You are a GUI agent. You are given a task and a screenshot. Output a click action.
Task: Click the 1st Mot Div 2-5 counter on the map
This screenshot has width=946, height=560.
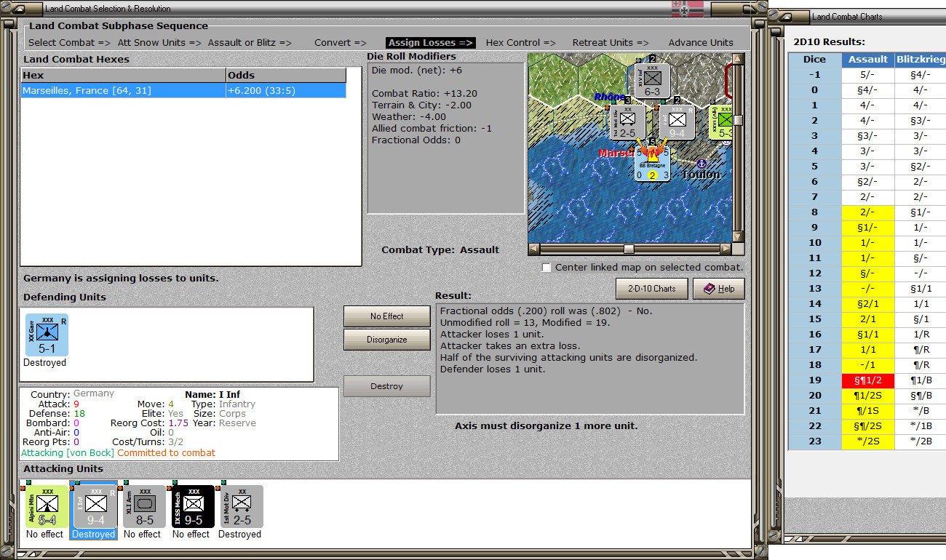pos(627,122)
